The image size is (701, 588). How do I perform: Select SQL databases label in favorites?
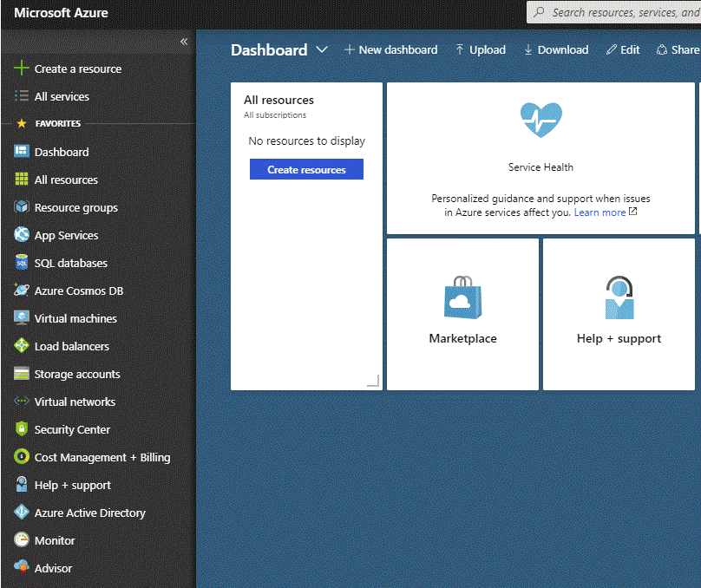pos(70,263)
